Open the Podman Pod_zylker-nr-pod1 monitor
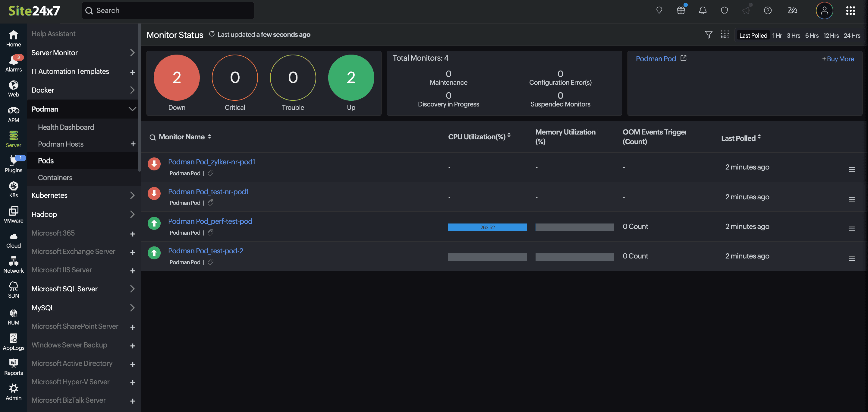 pyautogui.click(x=211, y=162)
